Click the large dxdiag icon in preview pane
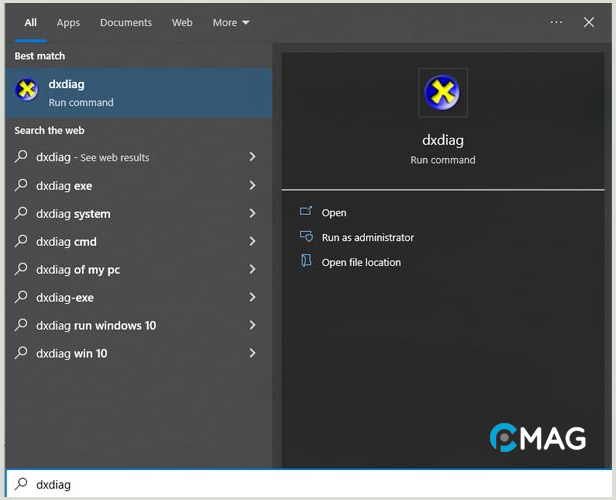The width and height of the screenshot is (616, 500). click(442, 93)
